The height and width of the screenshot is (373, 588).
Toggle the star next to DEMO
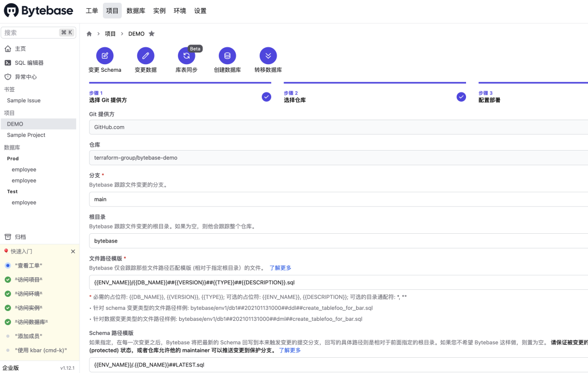pos(151,34)
